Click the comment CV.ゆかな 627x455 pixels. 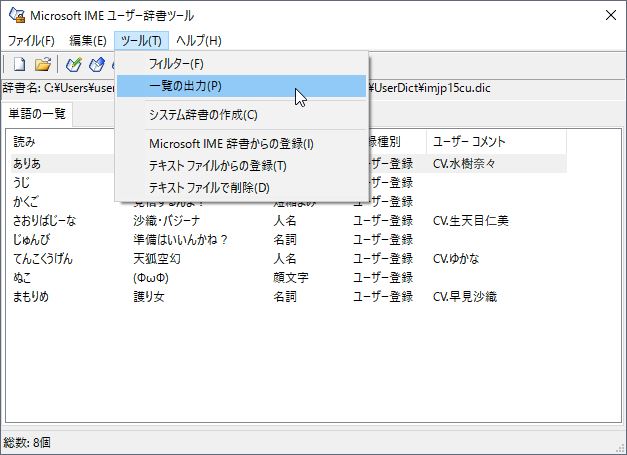[456, 259]
